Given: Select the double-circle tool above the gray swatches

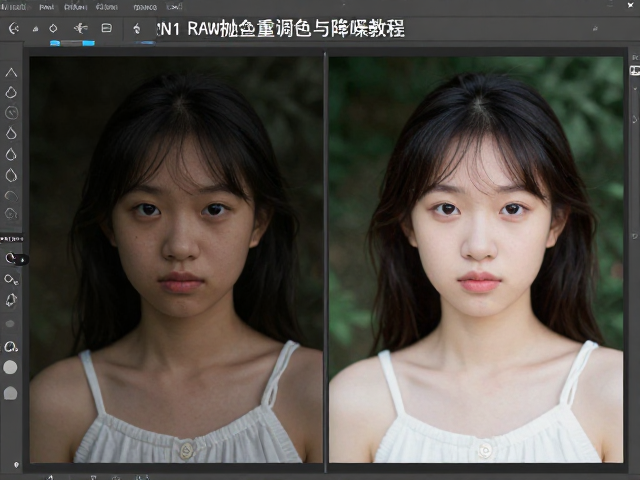Looking at the screenshot, I should click(11, 347).
